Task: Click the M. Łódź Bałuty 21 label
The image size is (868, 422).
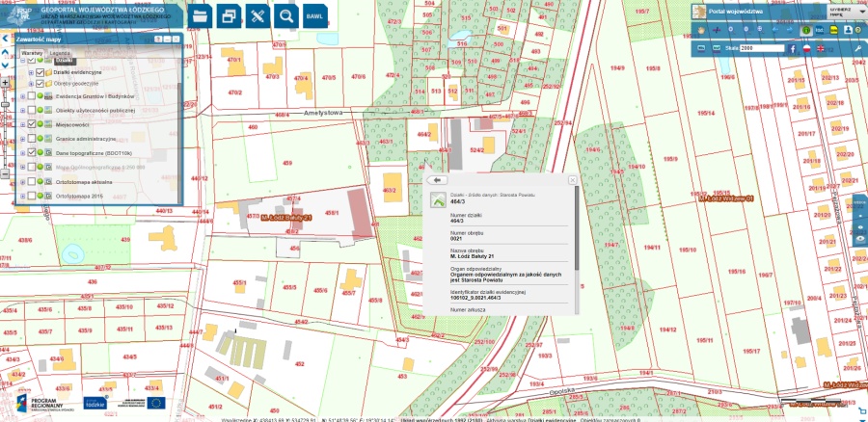Action: (286, 218)
